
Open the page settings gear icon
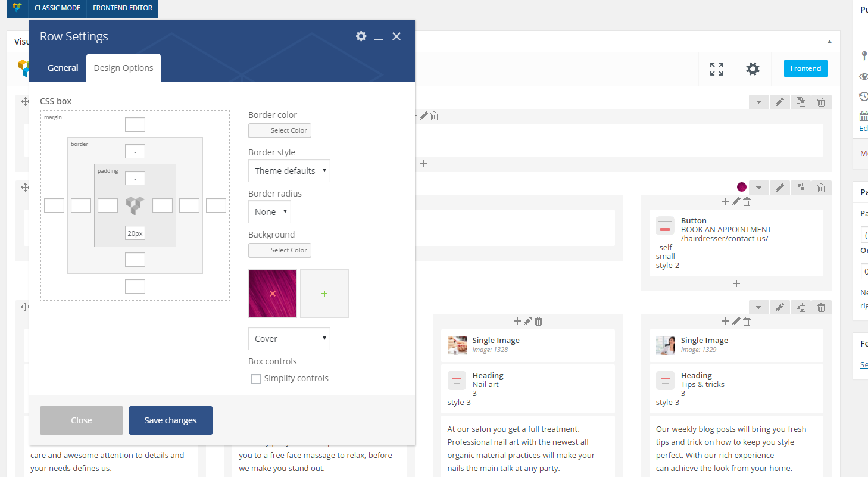click(753, 69)
